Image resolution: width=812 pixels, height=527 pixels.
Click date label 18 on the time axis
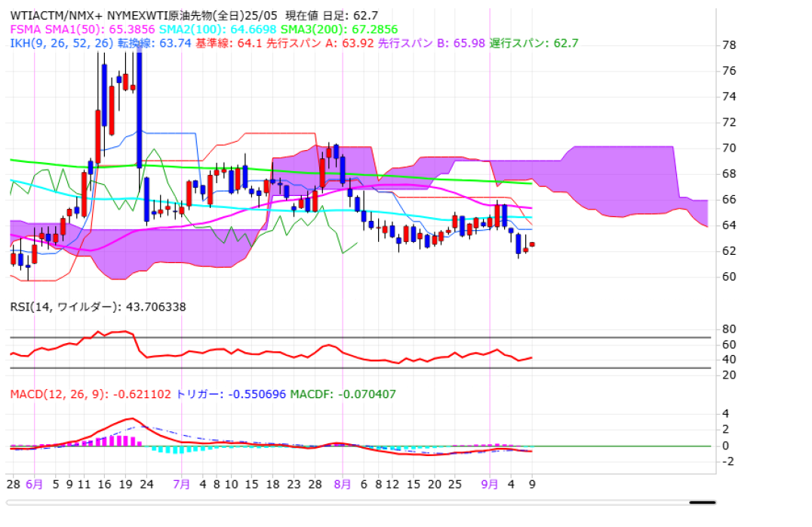[x=273, y=485]
